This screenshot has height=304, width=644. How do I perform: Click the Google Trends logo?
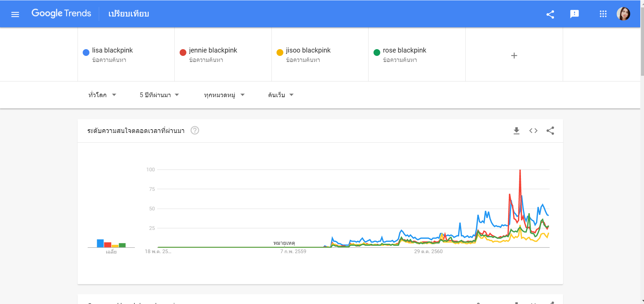click(x=61, y=13)
